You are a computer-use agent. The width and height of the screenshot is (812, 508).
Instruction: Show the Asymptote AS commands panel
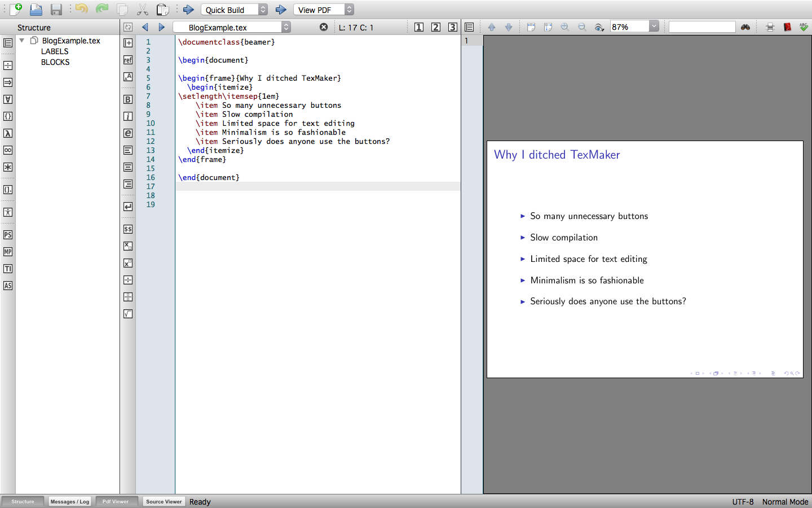click(8, 286)
